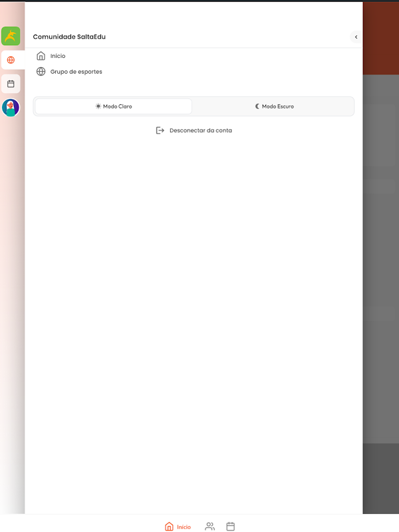Open Grupo de esportes
The width and height of the screenshot is (399, 532).
[x=76, y=72]
